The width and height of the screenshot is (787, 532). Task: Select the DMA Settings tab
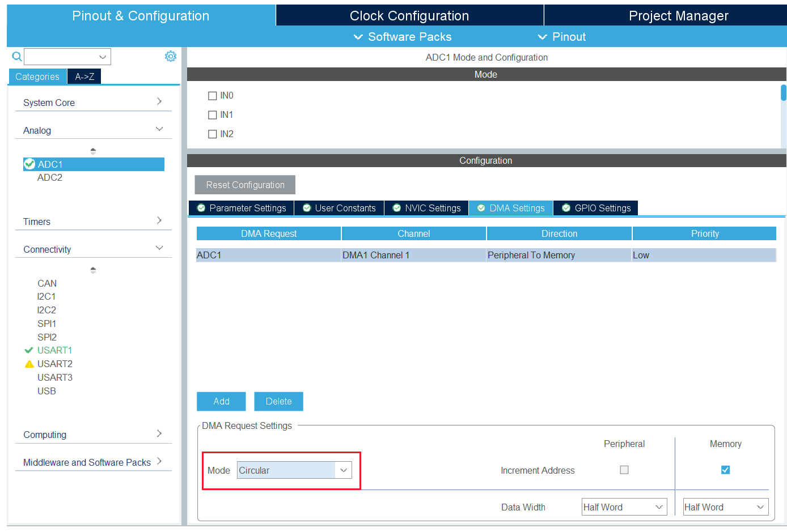(511, 208)
